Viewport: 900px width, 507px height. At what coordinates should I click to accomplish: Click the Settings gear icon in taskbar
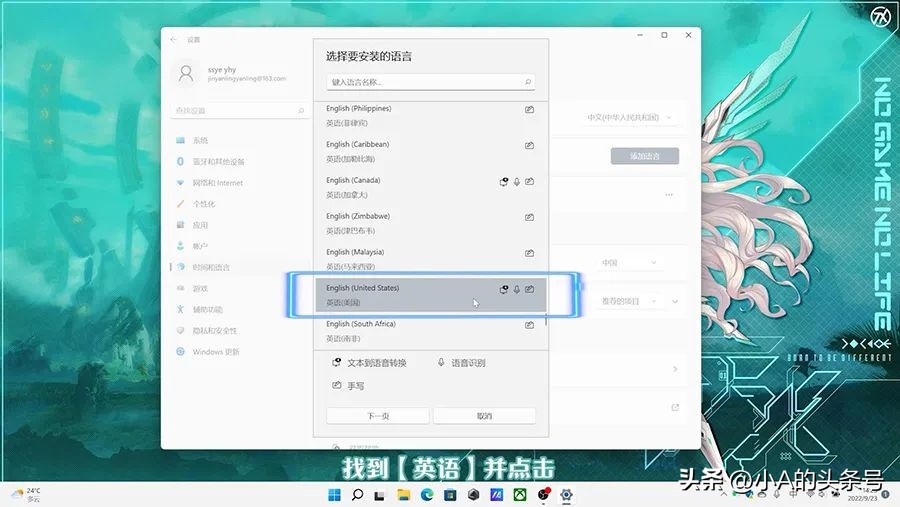pyautogui.click(x=567, y=495)
